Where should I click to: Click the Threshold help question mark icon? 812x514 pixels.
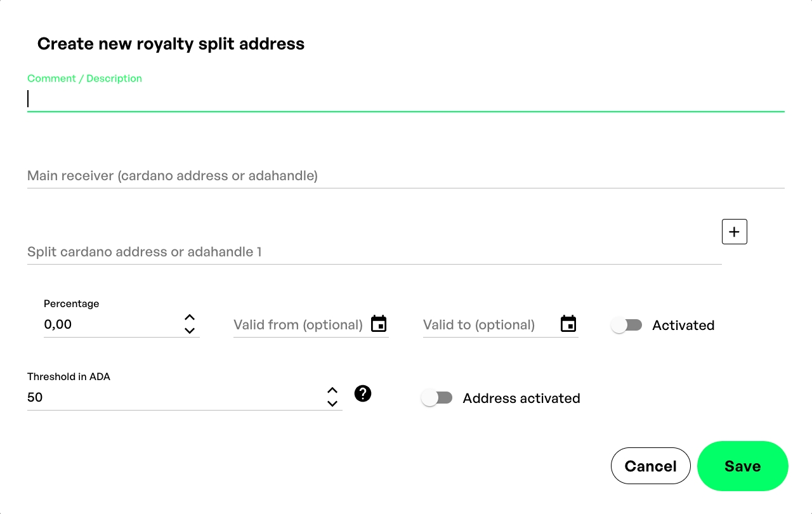click(x=363, y=393)
